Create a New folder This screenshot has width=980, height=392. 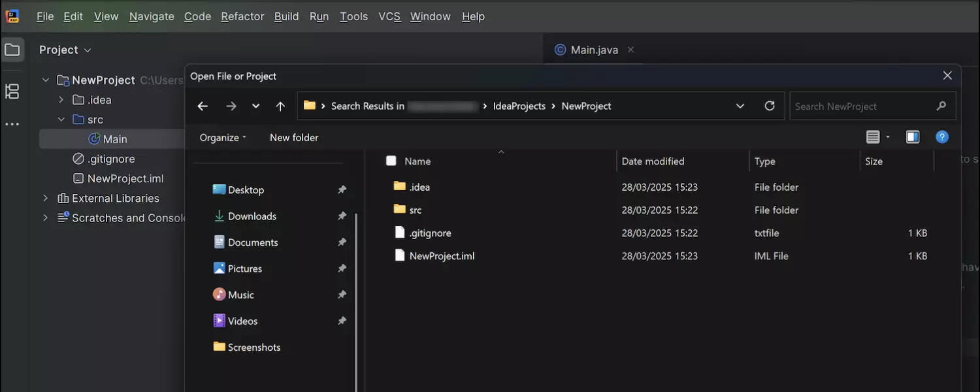(x=294, y=137)
